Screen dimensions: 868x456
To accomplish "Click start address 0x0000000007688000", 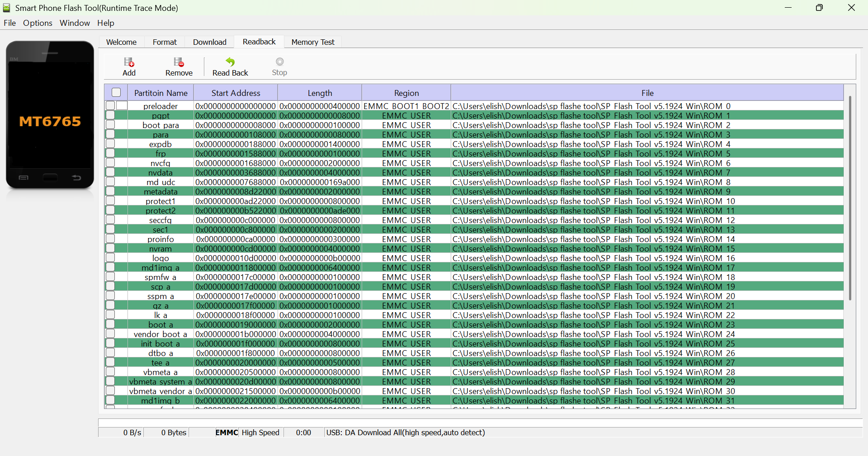I will click(x=236, y=182).
